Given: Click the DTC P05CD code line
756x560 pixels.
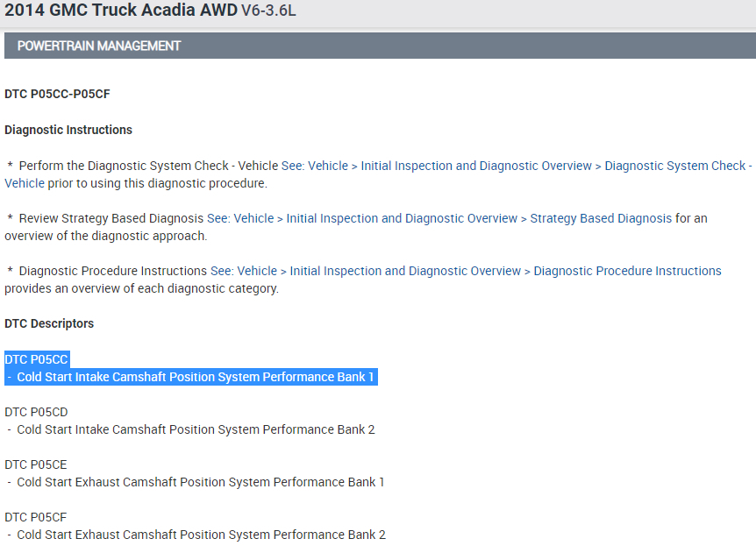Looking at the screenshot, I should 36,412.
